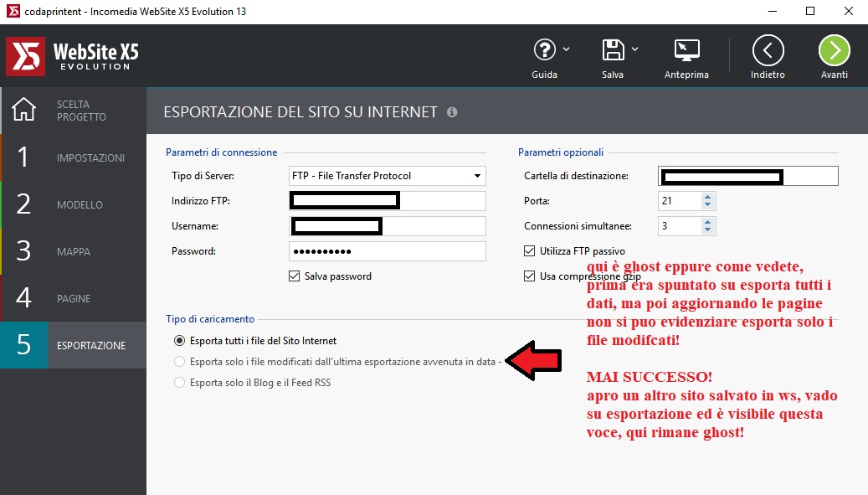Go to step 4 Pagine
The width and height of the screenshot is (868, 495).
click(x=74, y=298)
